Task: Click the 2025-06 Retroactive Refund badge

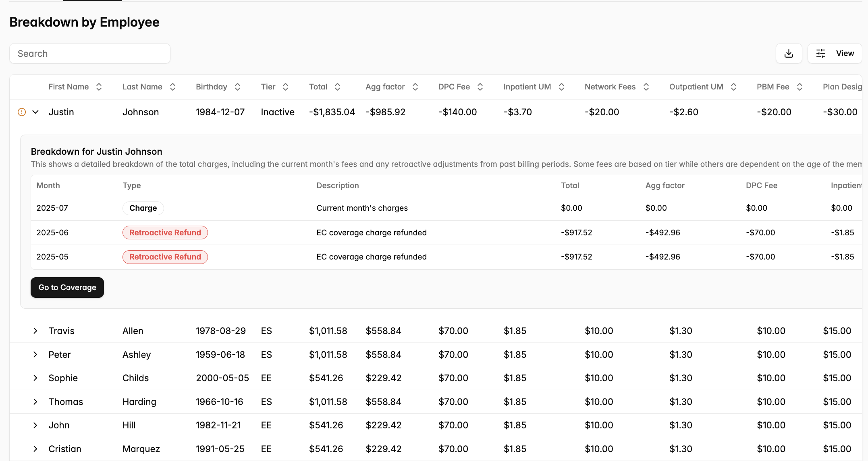Action: point(165,233)
